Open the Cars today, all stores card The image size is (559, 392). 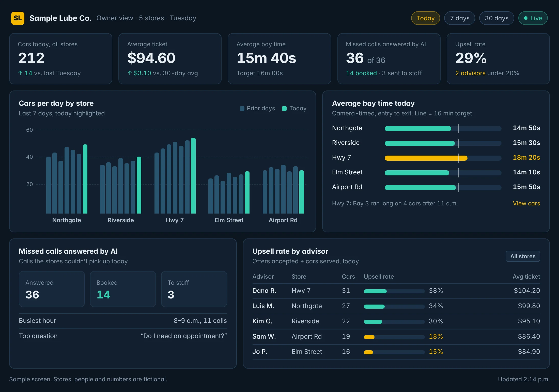coord(61,59)
